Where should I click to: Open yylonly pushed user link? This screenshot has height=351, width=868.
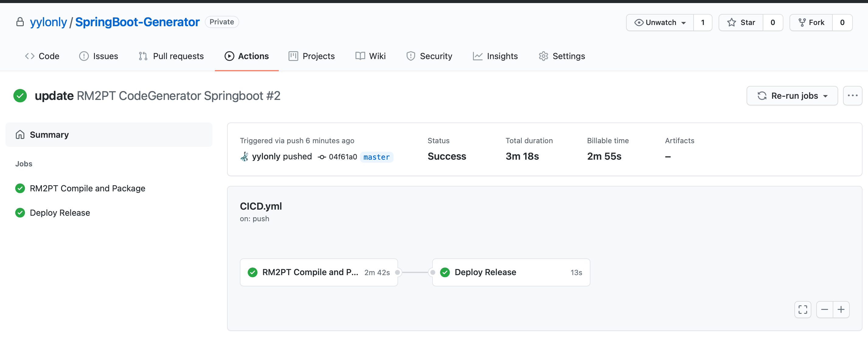(x=266, y=156)
